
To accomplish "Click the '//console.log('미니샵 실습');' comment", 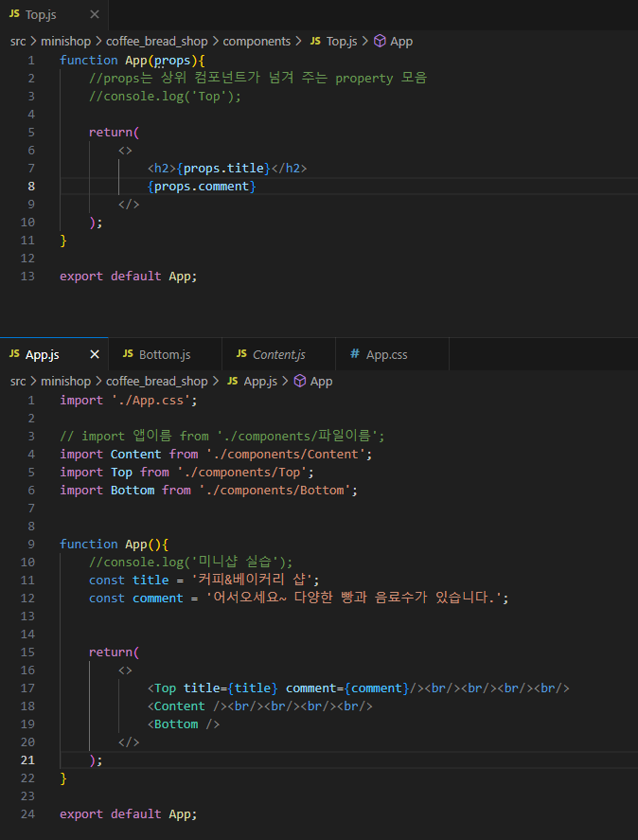I will [190, 563].
